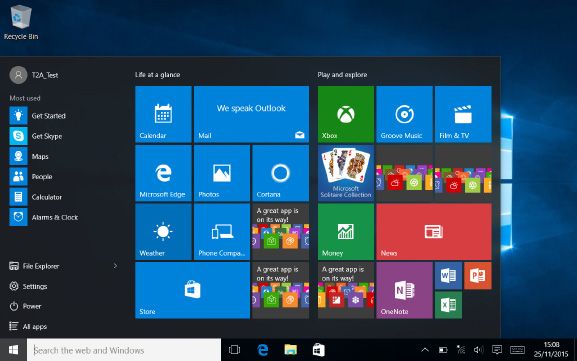577x361 pixels.
Task: Open the network status icon
Action: point(461,350)
